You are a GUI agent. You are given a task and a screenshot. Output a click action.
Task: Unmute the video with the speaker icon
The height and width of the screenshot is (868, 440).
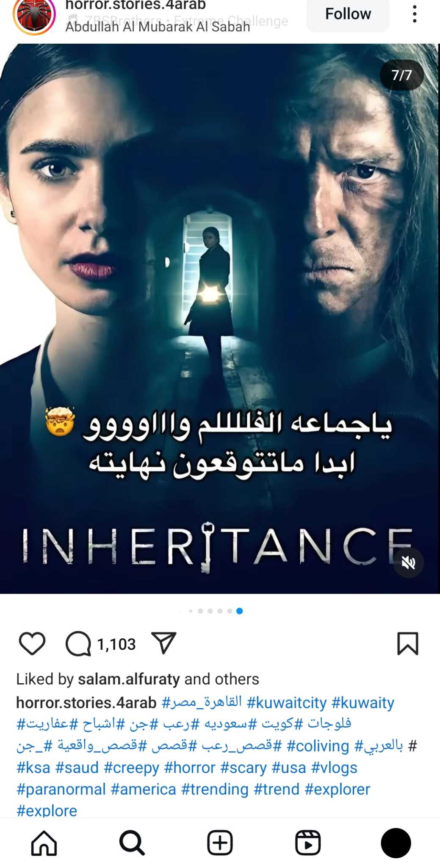(x=408, y=562)
